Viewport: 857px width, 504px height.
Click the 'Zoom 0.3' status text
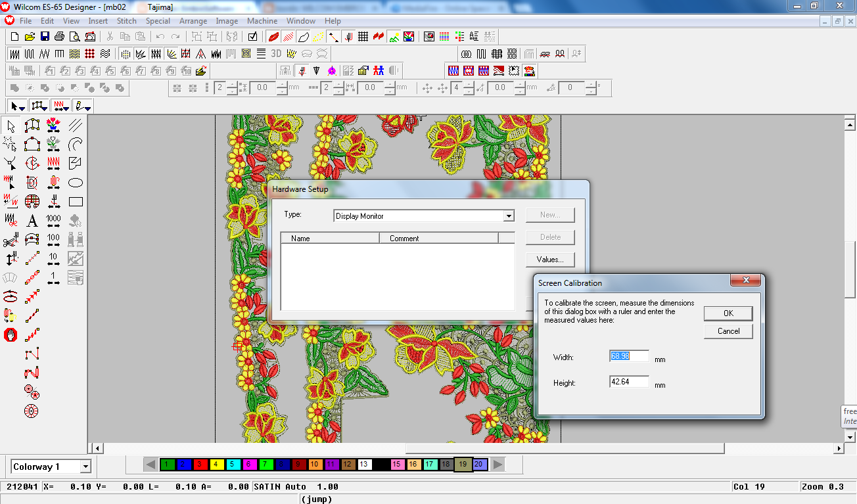pyautogui.click(x=823, y=487)
